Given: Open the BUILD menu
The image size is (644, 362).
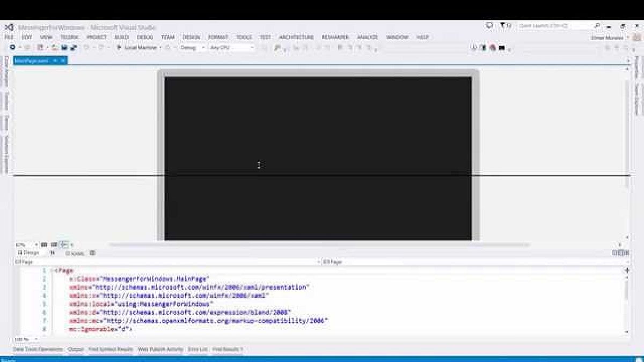Looking at the screenshot, I should (x=121, y=38).
